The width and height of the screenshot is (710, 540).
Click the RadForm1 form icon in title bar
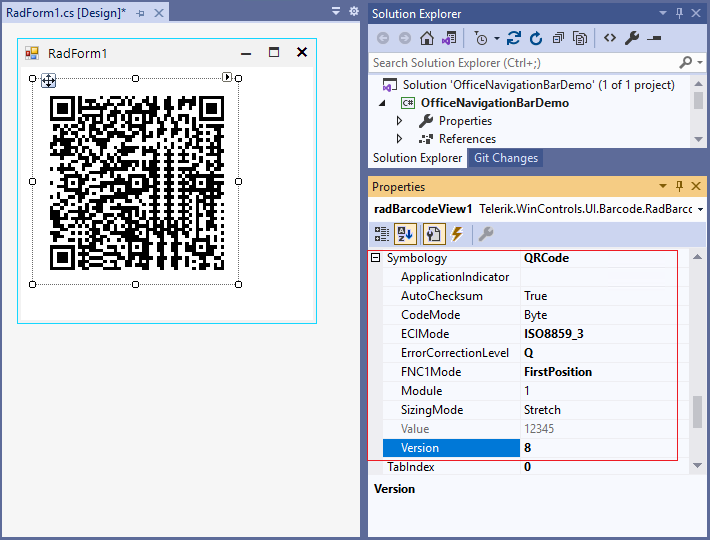pos(32,53)
